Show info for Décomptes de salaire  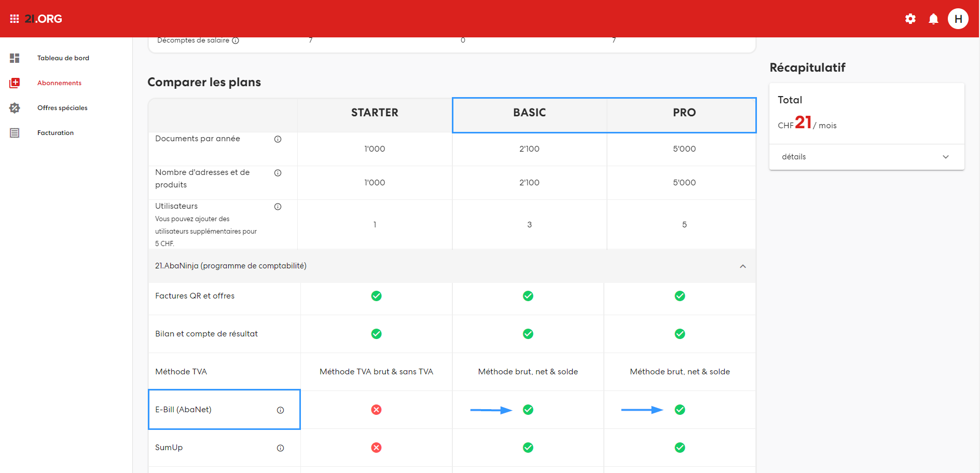[x=236, y=40]
